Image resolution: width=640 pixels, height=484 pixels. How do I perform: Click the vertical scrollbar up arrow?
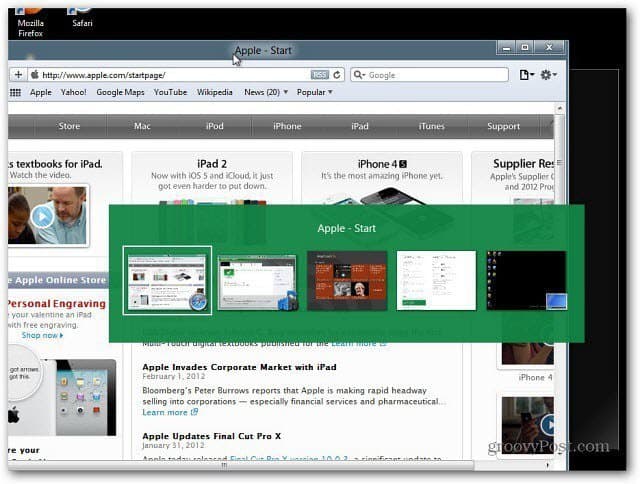click(559, 109)
